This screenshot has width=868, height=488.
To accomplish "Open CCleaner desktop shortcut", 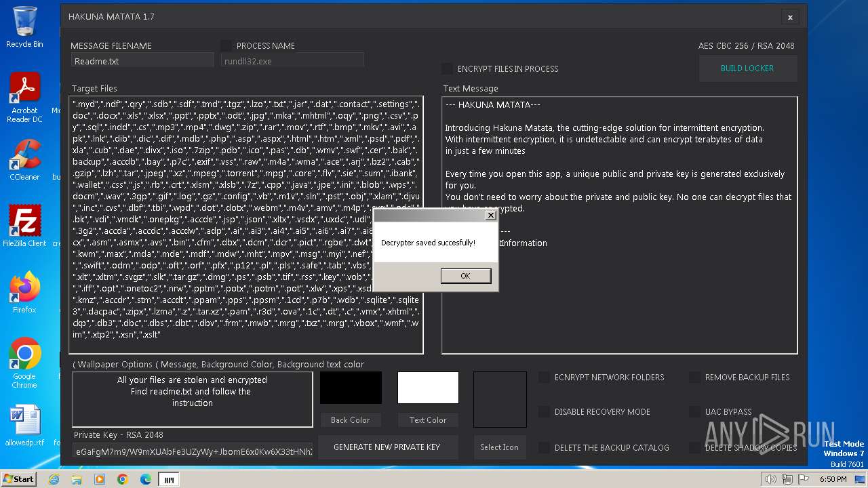I will coord(24,160).
